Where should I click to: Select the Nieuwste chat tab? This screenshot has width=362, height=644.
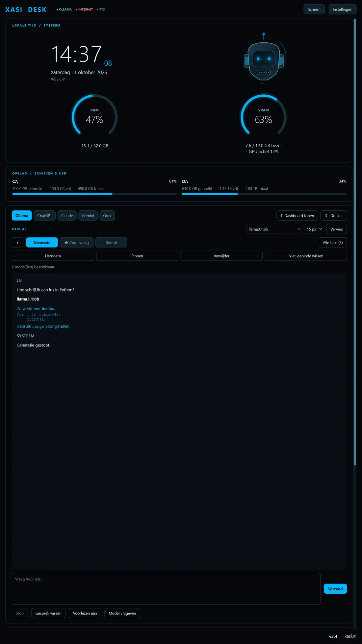click(x=42, y=243)
